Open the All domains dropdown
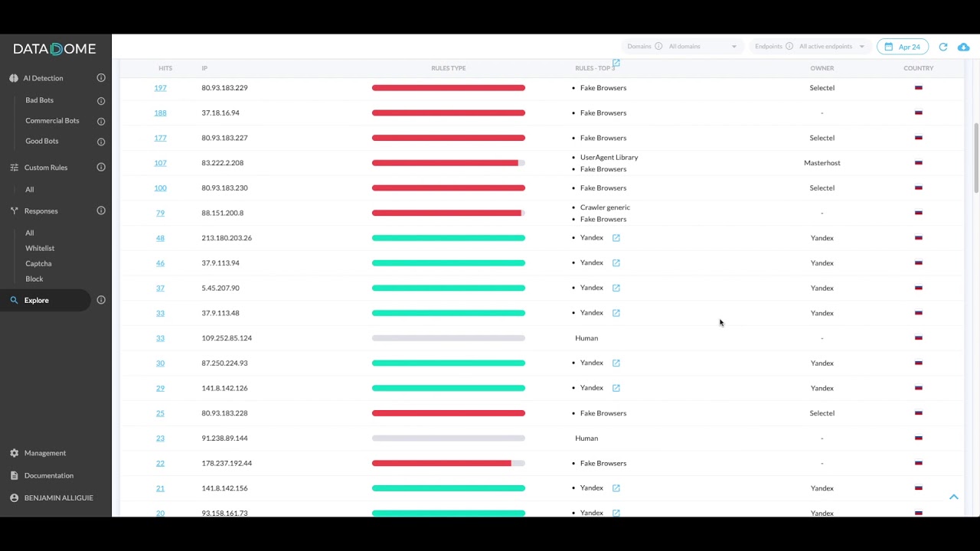 pos(702,47)
